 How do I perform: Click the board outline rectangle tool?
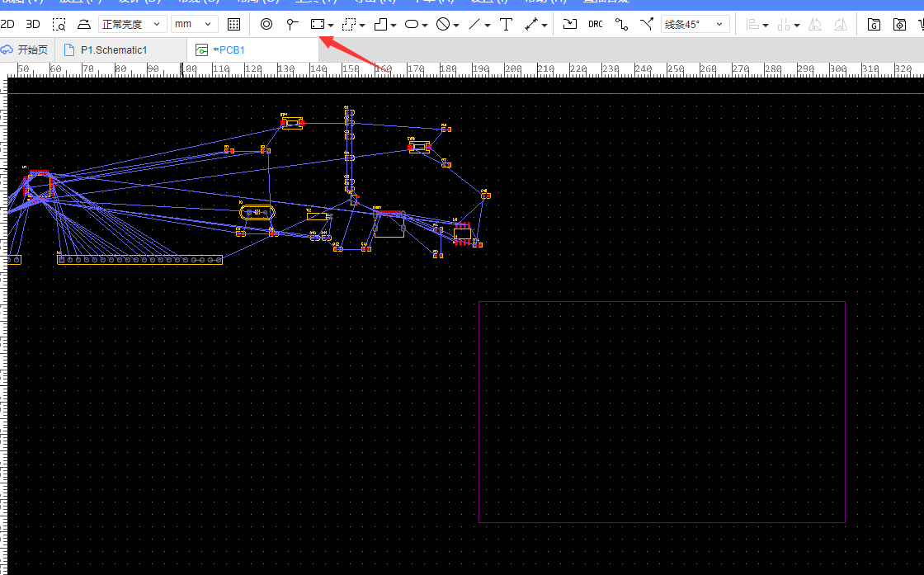point(317,25)
